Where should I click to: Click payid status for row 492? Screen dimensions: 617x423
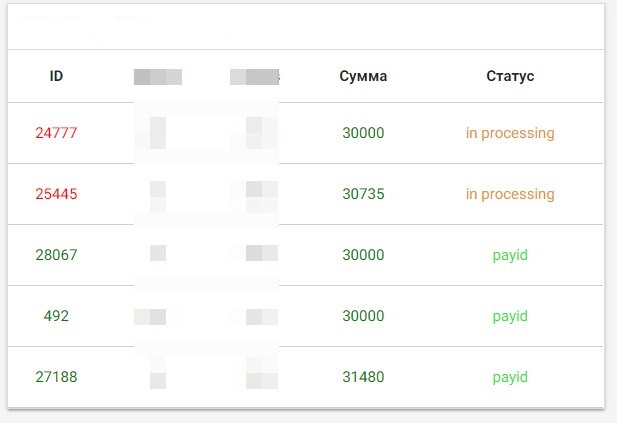pos(510,316)
